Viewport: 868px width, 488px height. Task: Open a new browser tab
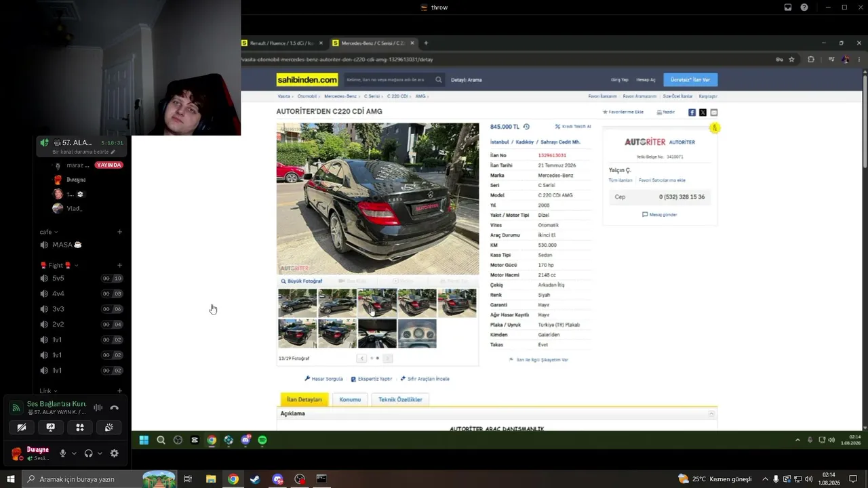coord(426,43)
